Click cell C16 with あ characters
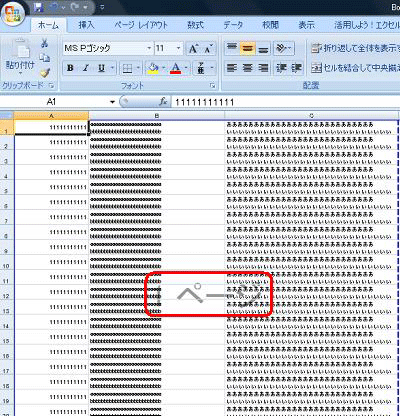Image resolution: width=400 pixels, height=416 pixels. (312, 352)
